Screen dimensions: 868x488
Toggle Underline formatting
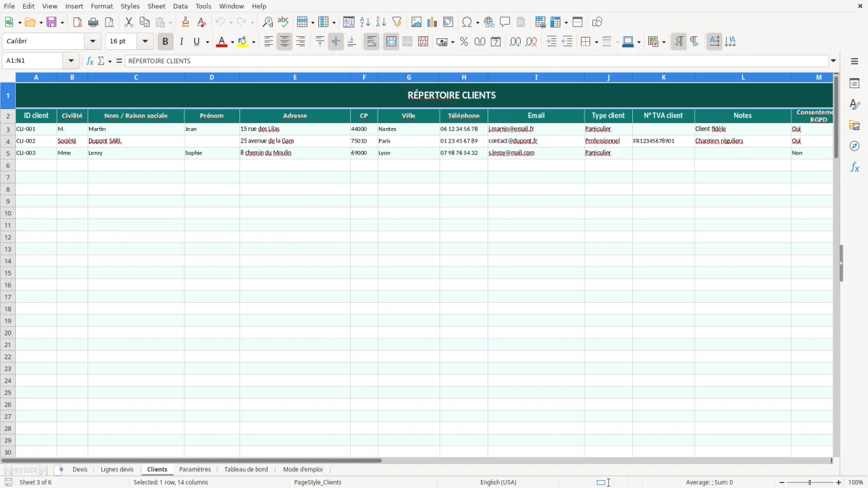click(x=196, y=42)
